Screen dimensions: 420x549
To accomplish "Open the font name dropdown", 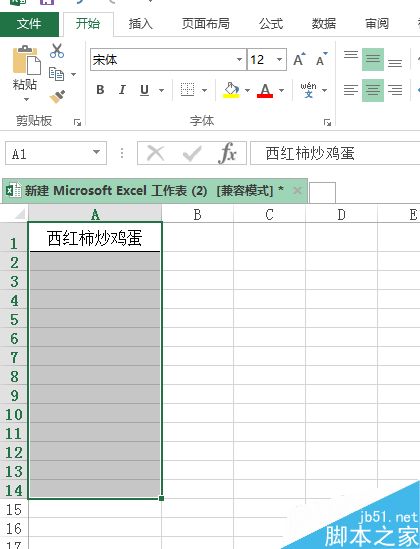I will pos(239,60).
